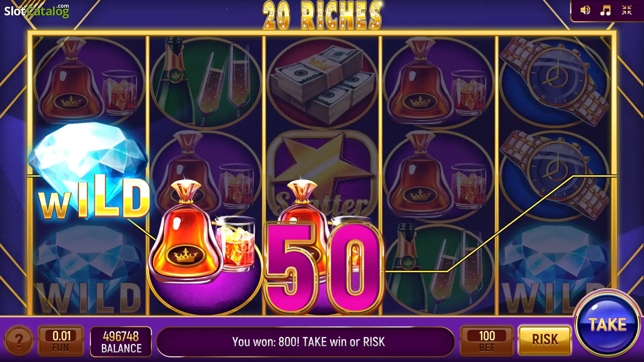This screenshot has height=362, width=644.
Task: Click the 496748 BALANCE display
Action: click(x=121, y=342)
